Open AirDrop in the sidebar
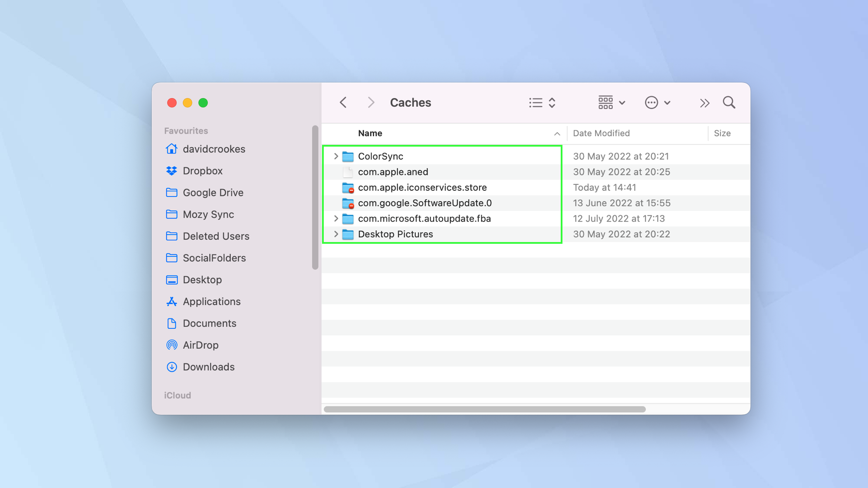This screenshot has width=868, height=488. 200,345
